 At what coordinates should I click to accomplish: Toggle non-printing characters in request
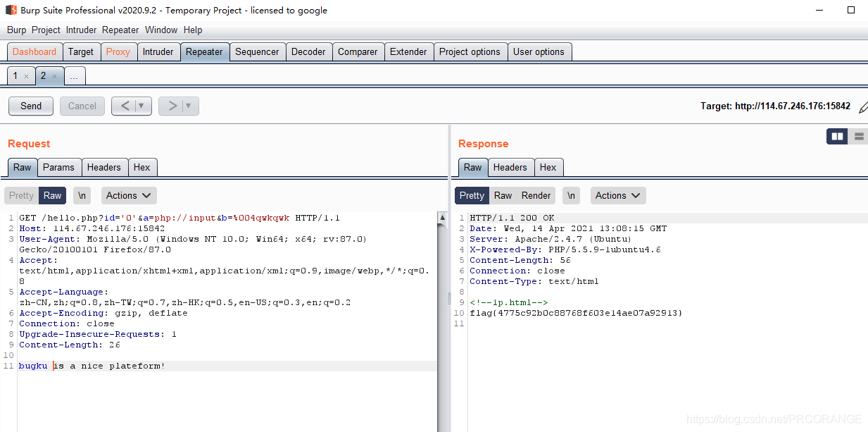82,195
